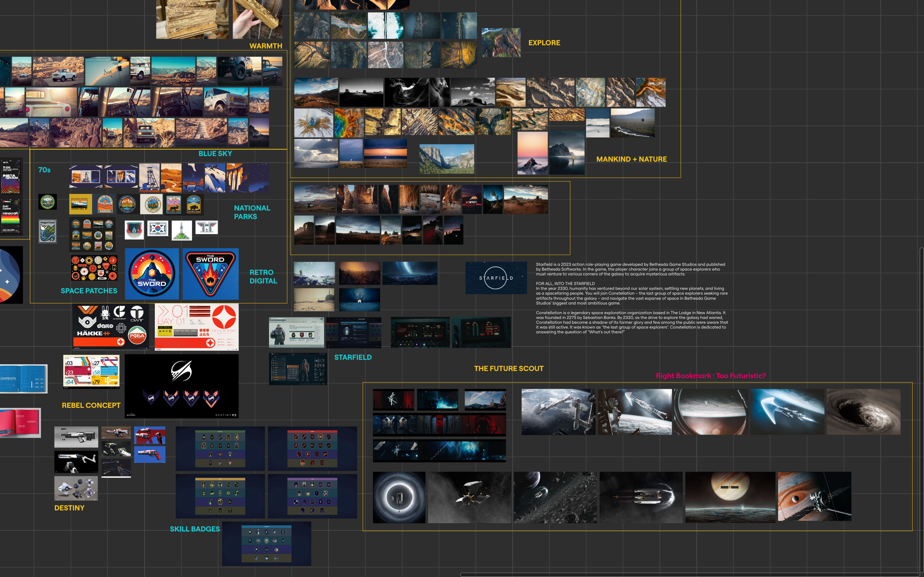Select the Yosemite valley photo

tap(447, 159)
